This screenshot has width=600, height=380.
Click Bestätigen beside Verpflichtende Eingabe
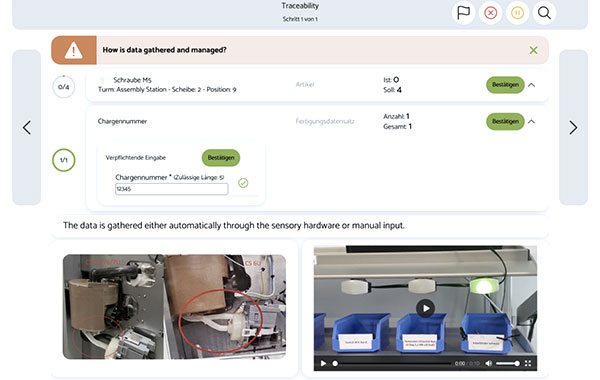tap(221, 158)
